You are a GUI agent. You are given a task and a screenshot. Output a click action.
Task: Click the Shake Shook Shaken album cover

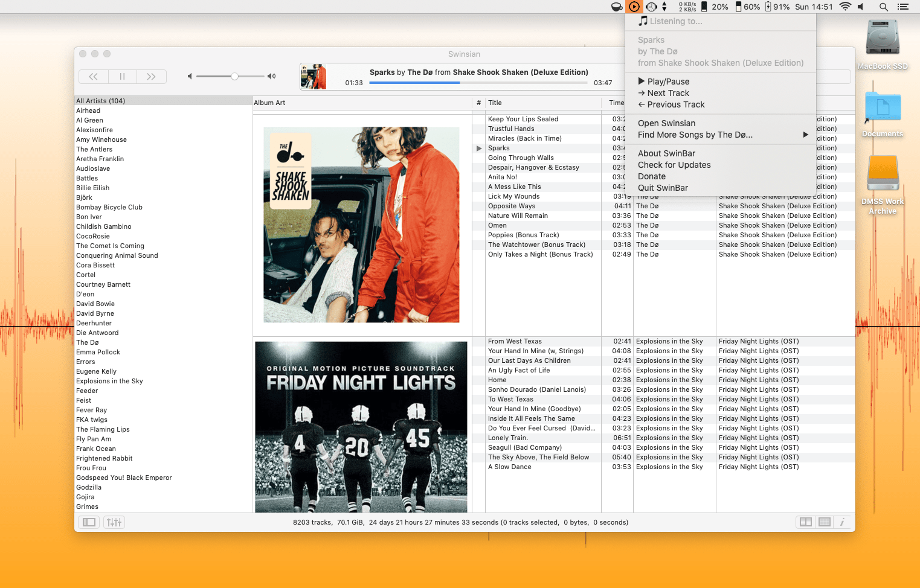click(361, 225)
